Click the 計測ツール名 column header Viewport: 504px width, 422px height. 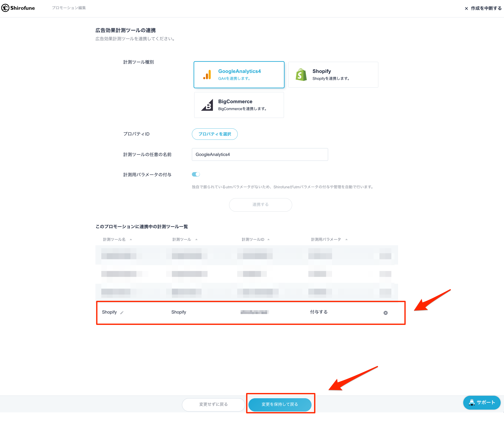pos(114,239)
